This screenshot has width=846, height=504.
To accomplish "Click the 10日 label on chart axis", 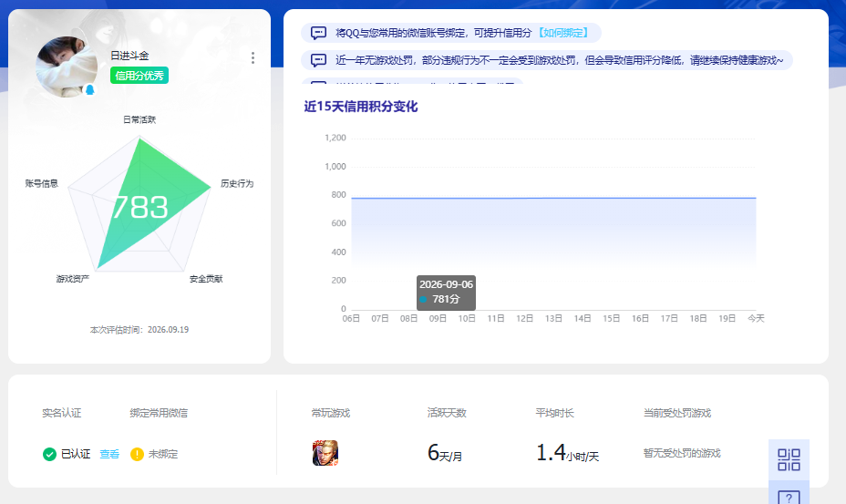I will tap(467, 318).
